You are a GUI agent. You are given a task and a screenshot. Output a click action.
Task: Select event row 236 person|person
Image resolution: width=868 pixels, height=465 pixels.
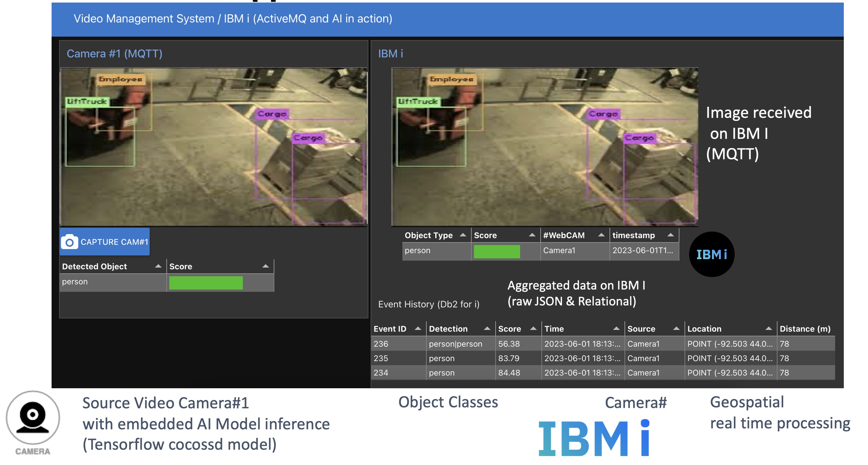(455, 344)
